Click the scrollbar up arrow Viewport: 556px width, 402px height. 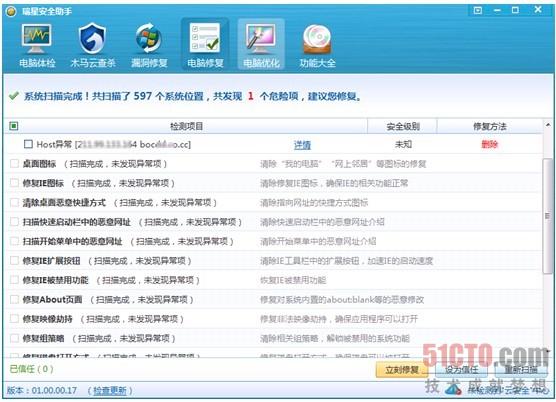(x=548, y=125)
